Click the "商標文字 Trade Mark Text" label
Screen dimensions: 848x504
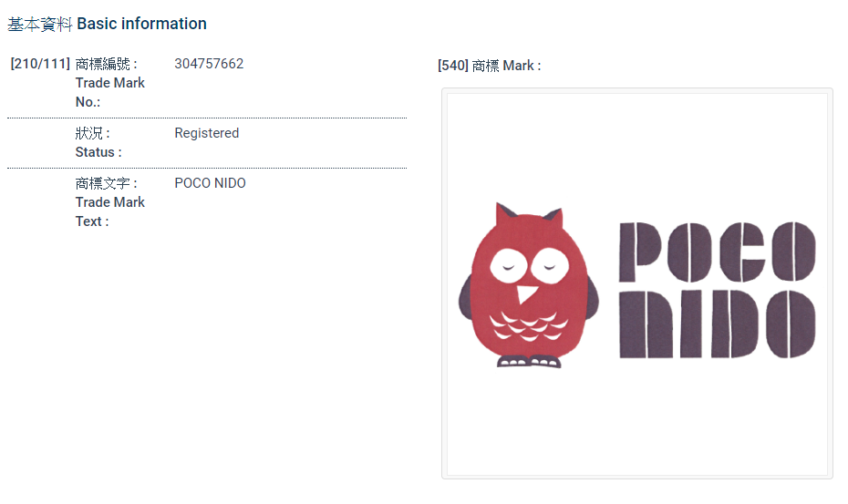pyautogui.click(x=110, y=202)
